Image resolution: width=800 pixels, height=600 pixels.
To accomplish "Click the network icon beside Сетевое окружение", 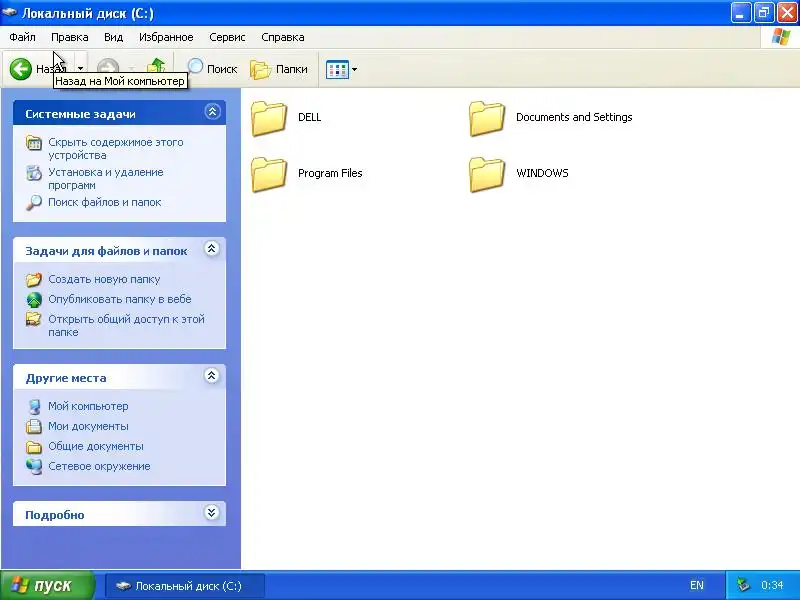I will tap(34, 466).
